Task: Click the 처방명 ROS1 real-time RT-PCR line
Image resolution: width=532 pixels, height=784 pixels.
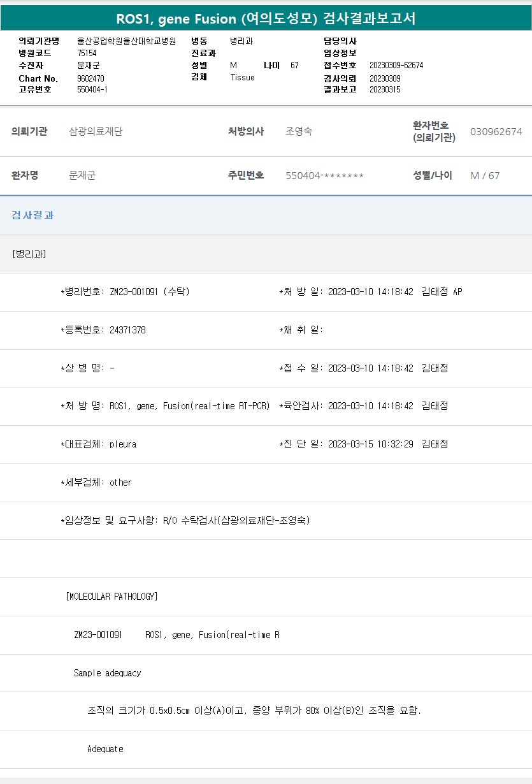Action: coord(165,406)
